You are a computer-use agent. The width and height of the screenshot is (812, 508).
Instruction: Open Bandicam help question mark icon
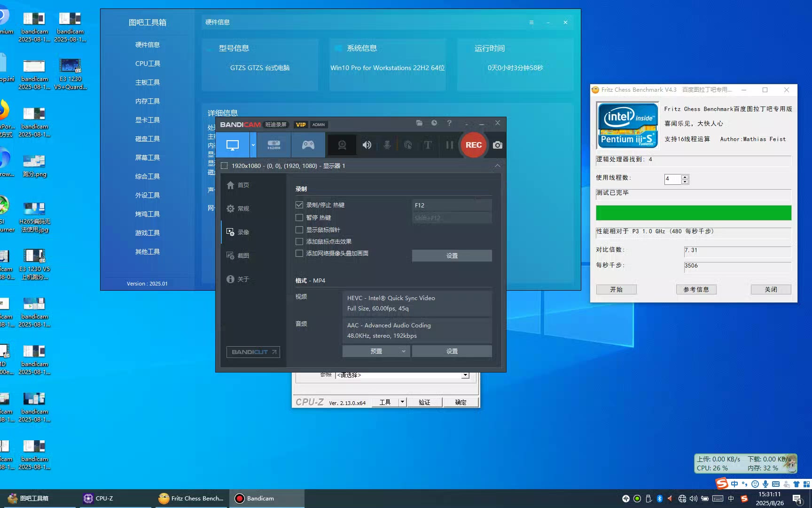[x=449, y=123]
